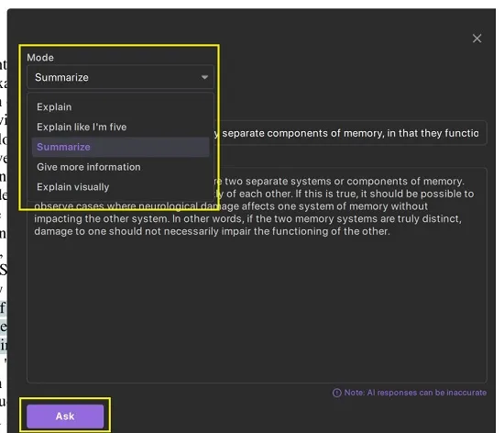Click response line starting 'impacting the other system'
The image size is (504, 433).
click(x=247, y=218)
